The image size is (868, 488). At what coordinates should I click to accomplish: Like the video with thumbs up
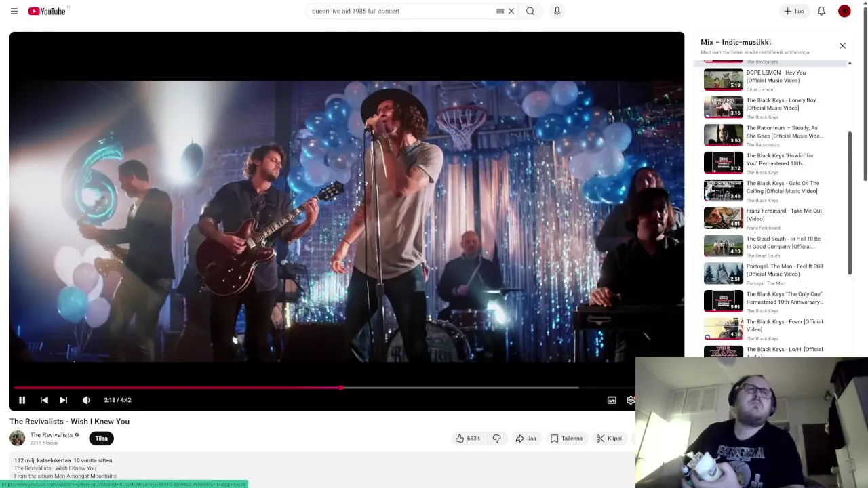click(468, 439)
